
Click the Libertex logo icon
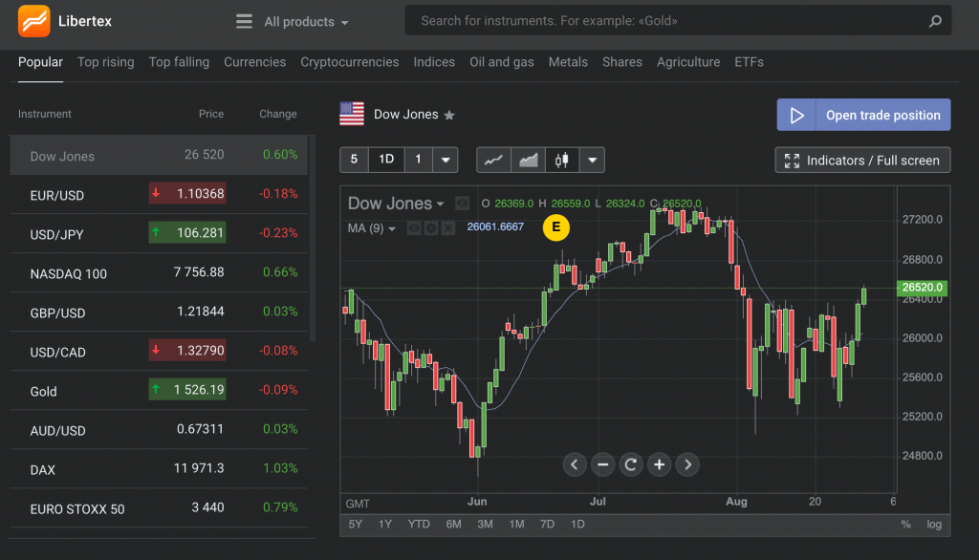(34, 21)
